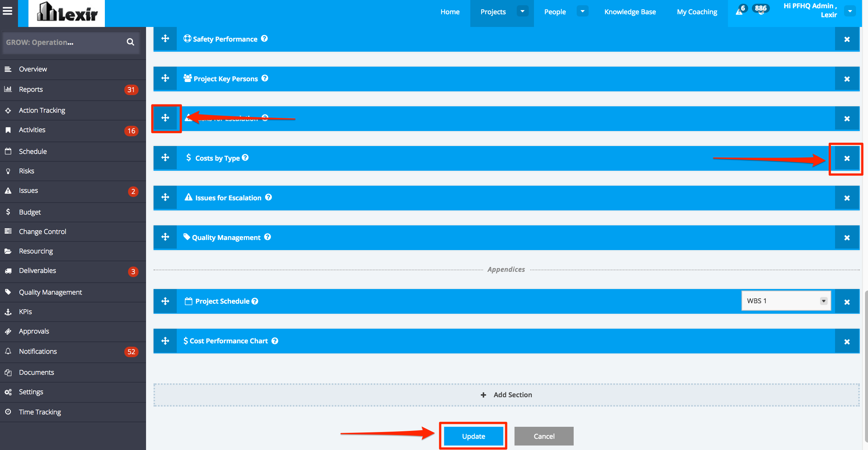Open Knowledge Base in top navigation
Image resolution: width=868 pixels, height=450 pixels.
tap(630, 12)
